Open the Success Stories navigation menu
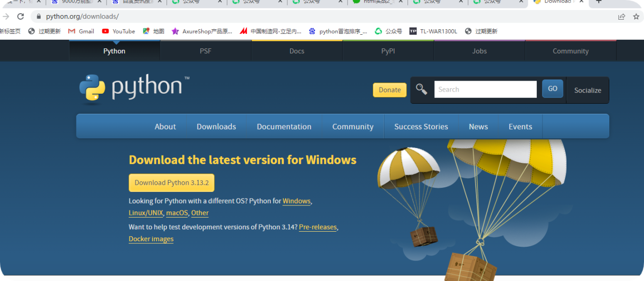The image size is (644, 281). pos(421,126)
